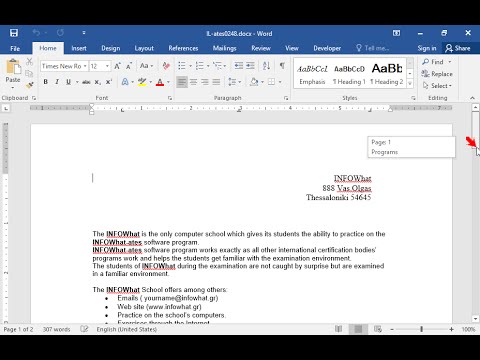Screen dimensions: 480x360
Task: Click the Save icon in quick access toolbar
Action: click(x=14, y=33)
